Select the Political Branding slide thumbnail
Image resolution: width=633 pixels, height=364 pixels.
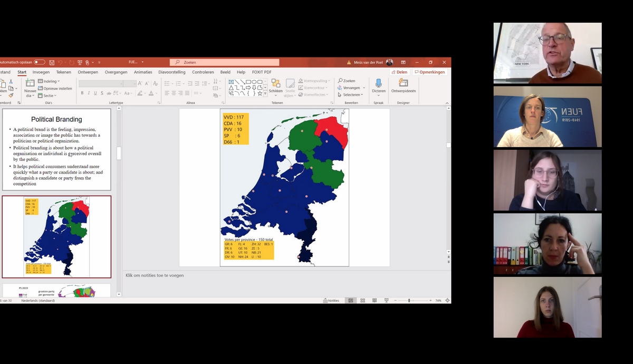(56, 149)
